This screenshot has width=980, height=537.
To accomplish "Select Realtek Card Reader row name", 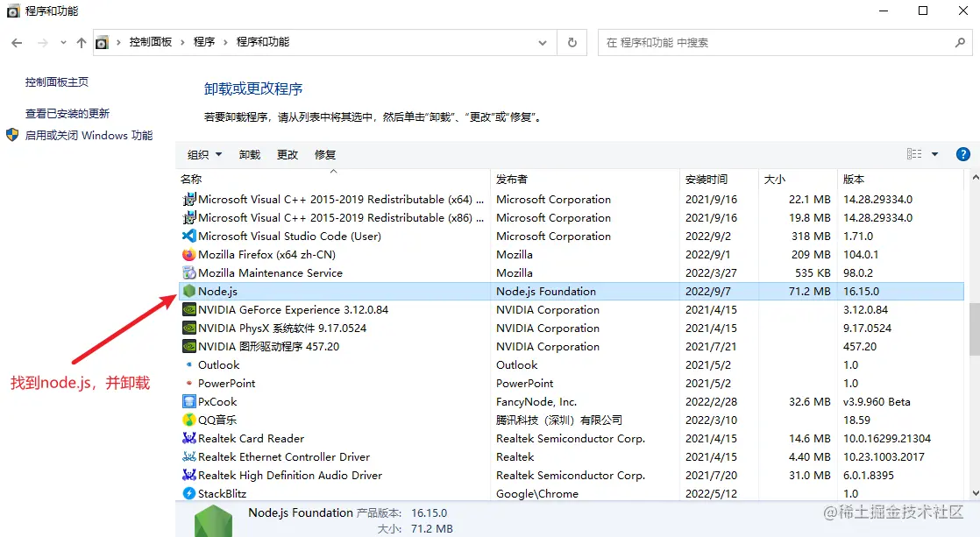I will click(x=252, y=438).
